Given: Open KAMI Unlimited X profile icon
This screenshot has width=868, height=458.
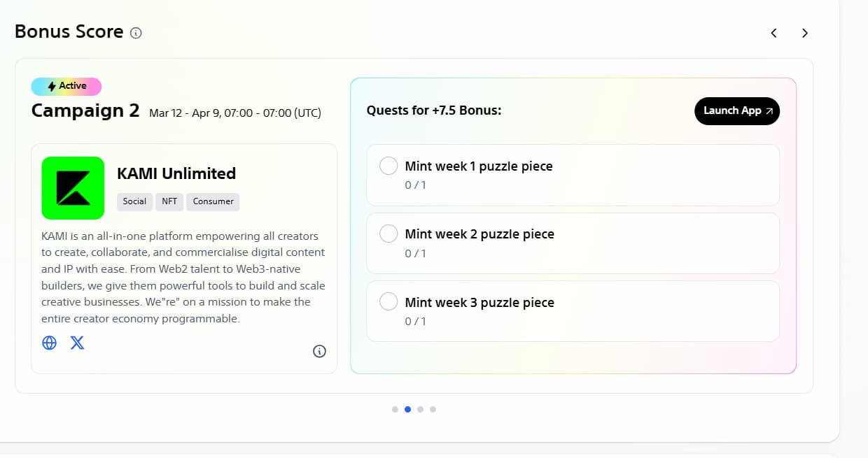Looking at the screenshot, I should click(77, 343).
